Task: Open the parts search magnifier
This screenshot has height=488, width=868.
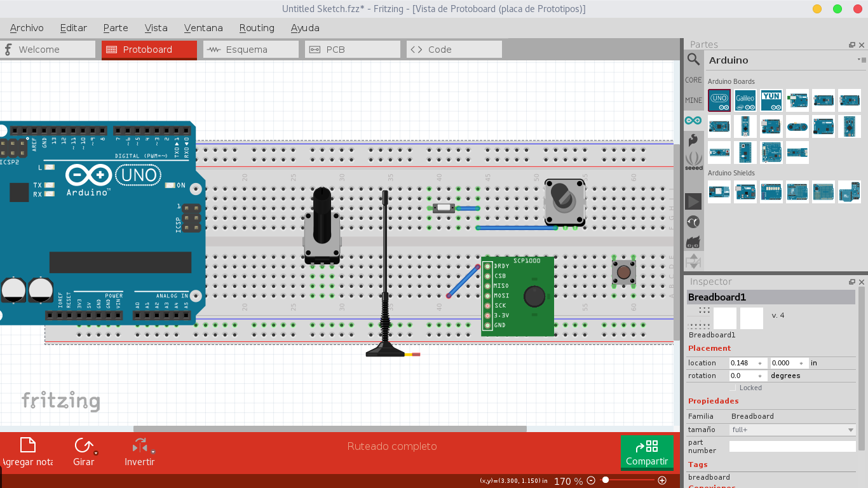Action: pos(693,60)
